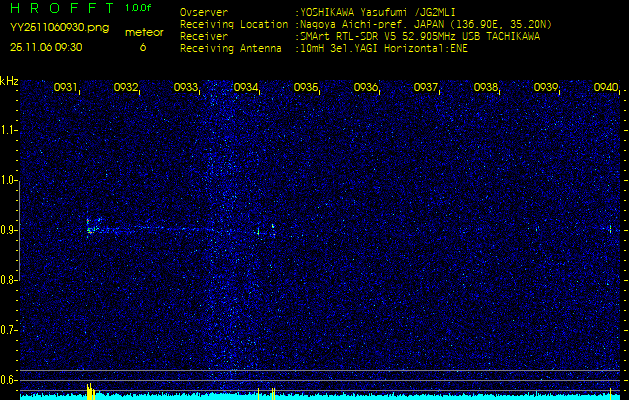Click the 0932 time marker
The height and width of the screenshot is (400, 629).
126,87
